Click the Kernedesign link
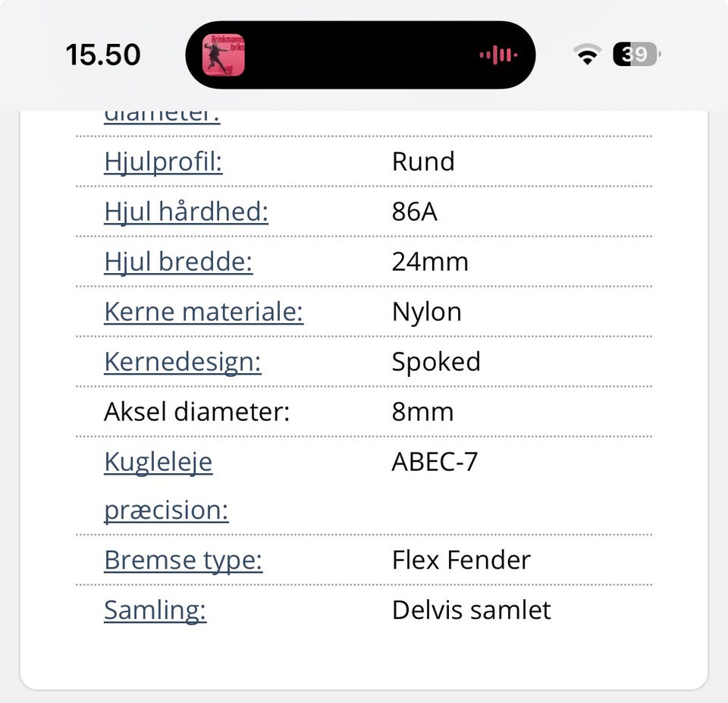 click(x=182, y=362)
